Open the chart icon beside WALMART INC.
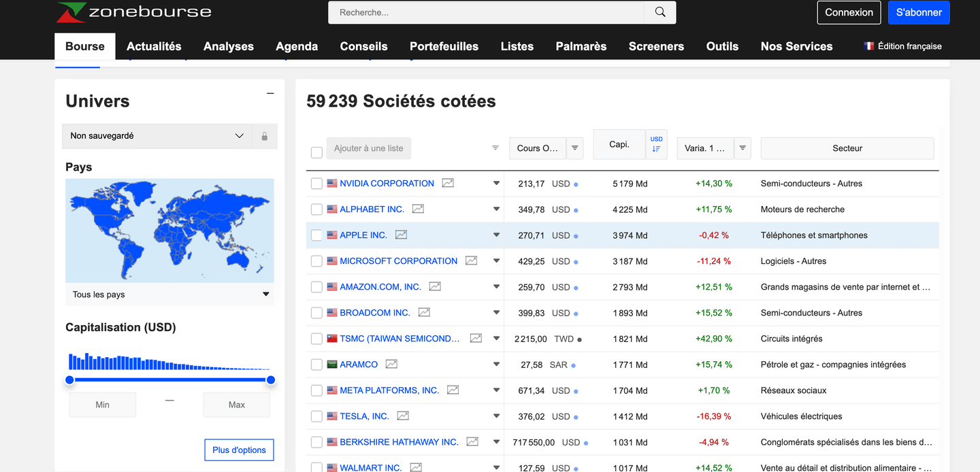980x472 pixels. click(416, 467)
